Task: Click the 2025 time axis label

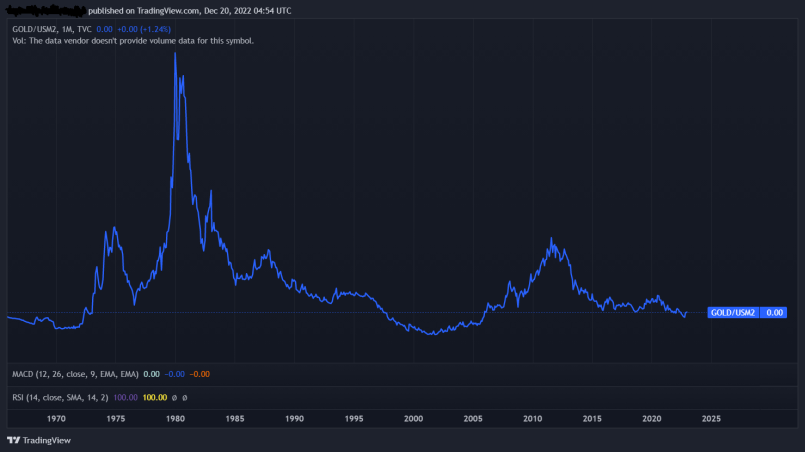Action: coord(711,419)
